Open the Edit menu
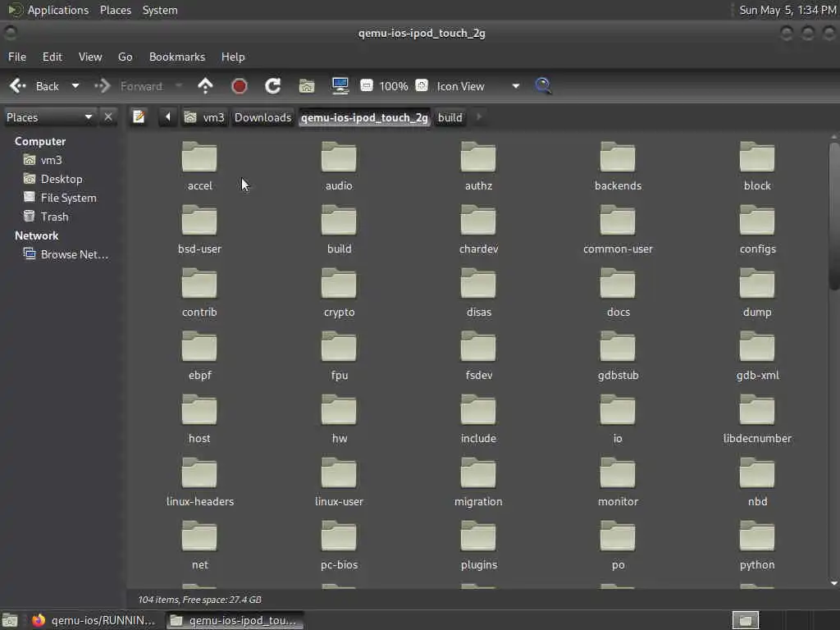This screenshot has height=630, width=840. 52,57
